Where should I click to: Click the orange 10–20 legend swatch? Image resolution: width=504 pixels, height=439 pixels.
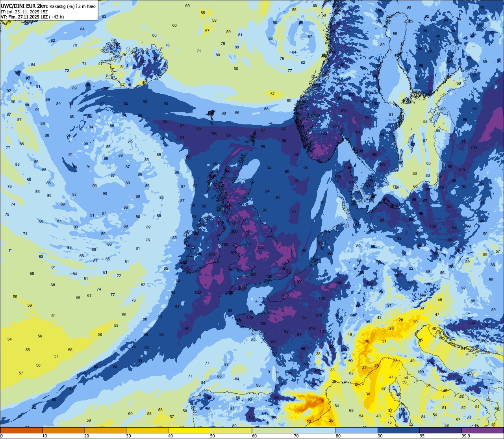coord(63,430)
